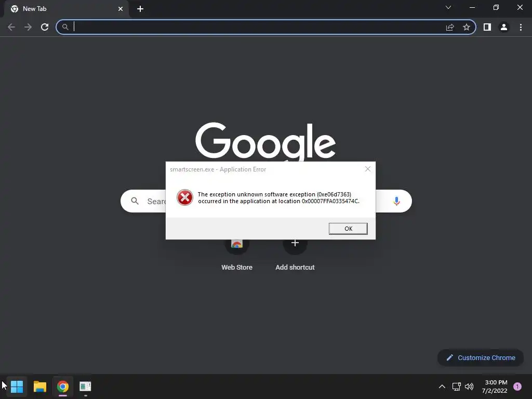Click OK in the Application Error dialog
Viewport: 532px width, 399px height.
pyautogui.click(x=348, y=229)
